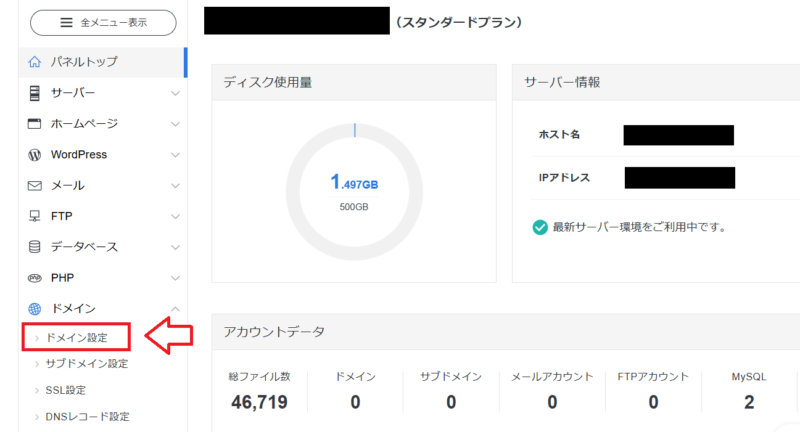Viewport: 800px width, 432px height.
Task: Open the パネルトップ menu item
Action: tap(102, 62)
